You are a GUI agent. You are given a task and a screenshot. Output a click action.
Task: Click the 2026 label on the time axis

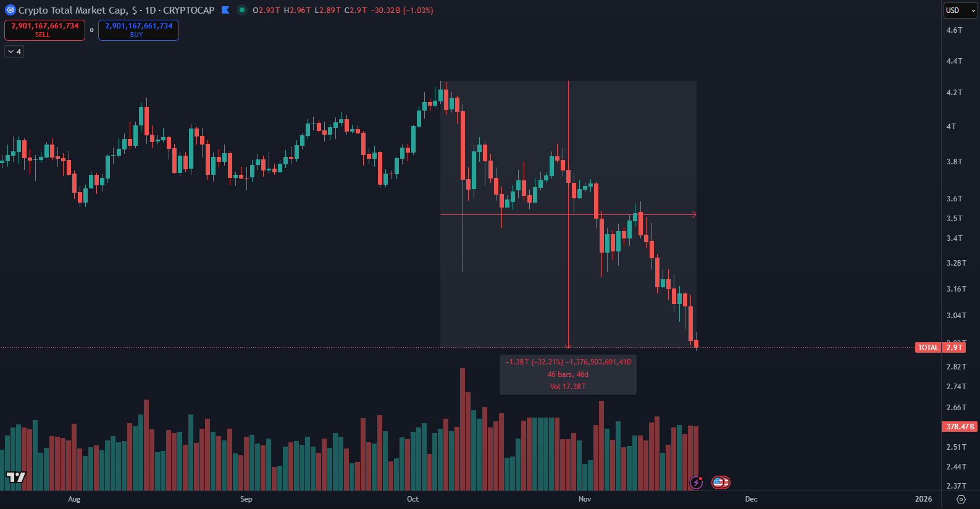coord(923,499)
